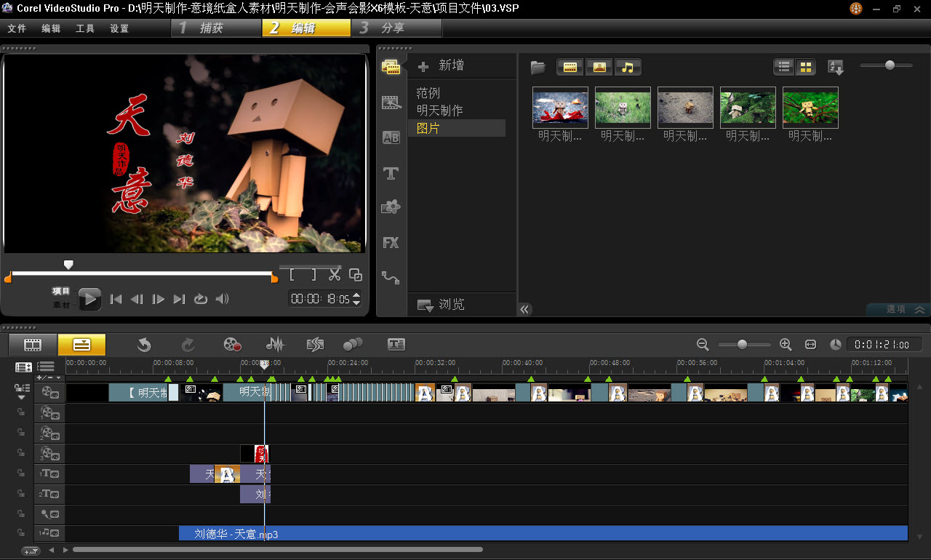Set the mark-out point bracket
This screenshot has width=931, height=560.
313,275
